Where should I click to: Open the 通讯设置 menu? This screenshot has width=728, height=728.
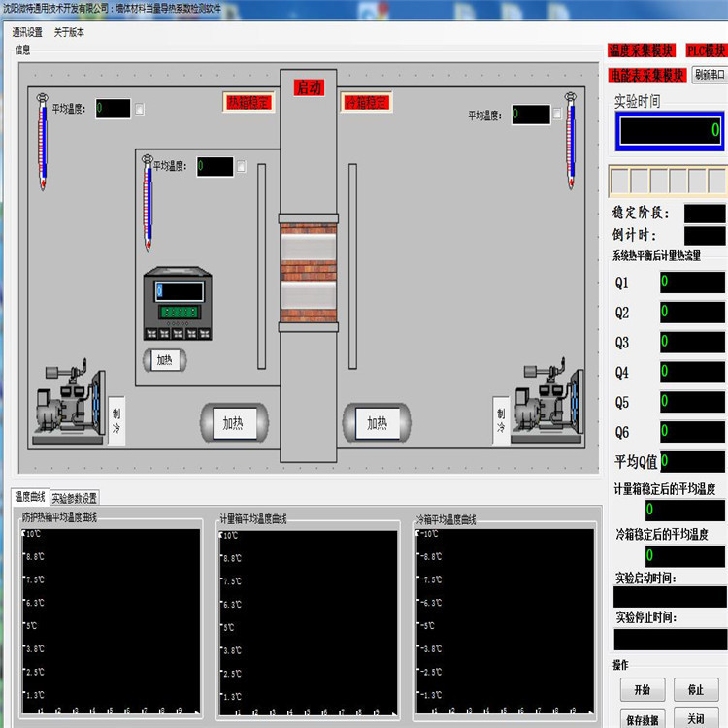click(27, 32)
